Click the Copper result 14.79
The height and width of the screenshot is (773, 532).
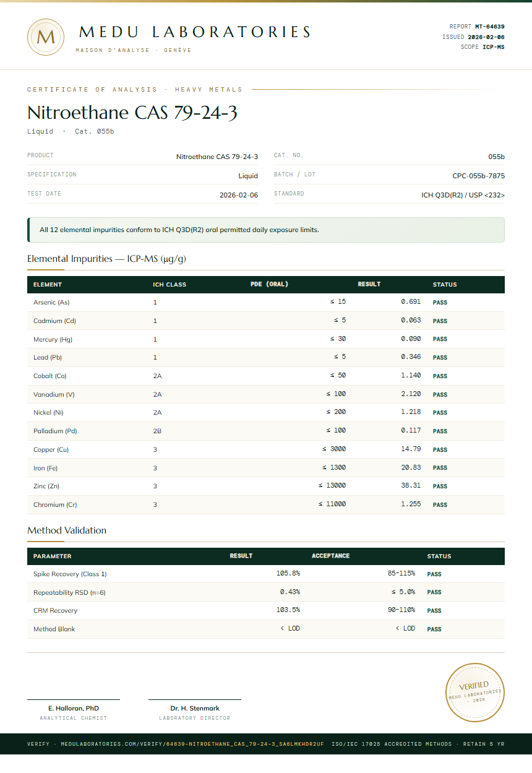411,449
